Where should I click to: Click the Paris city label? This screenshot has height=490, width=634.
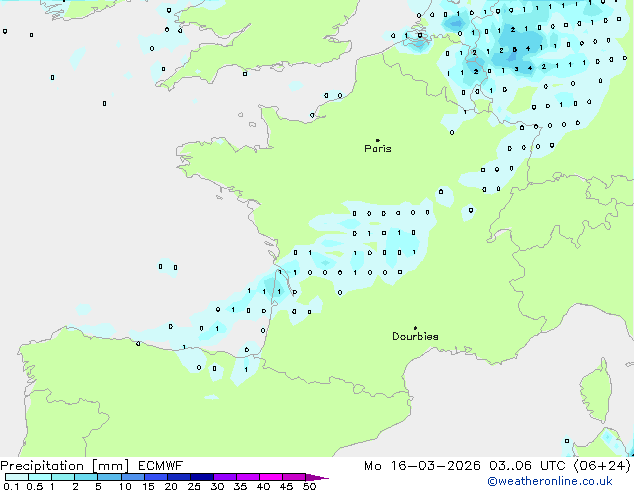pos(378,149)
